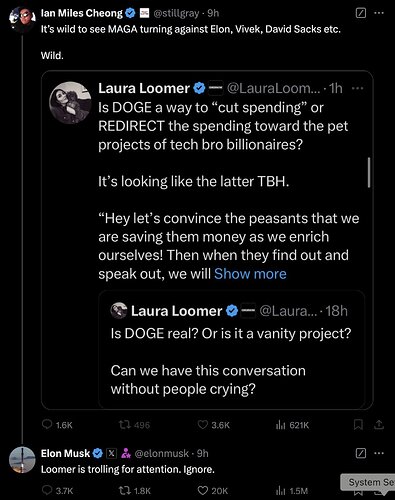Open Grok icon on Ian's post
395x500 pixels.
tap(361, 13)
